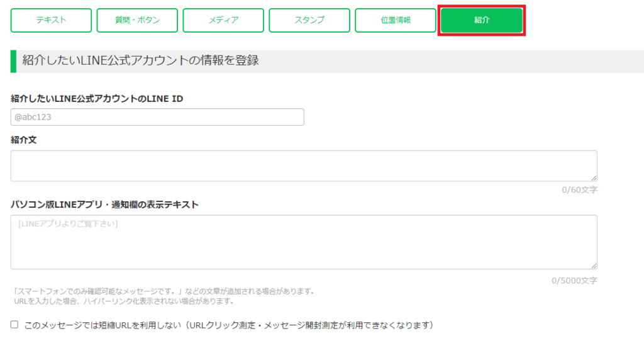Click the 0/5000文字 counter

coord(574,281)
